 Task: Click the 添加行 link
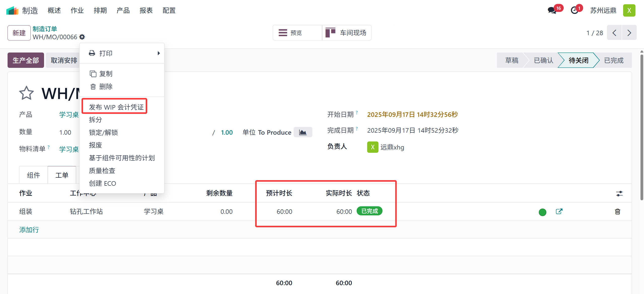point(29,230)
